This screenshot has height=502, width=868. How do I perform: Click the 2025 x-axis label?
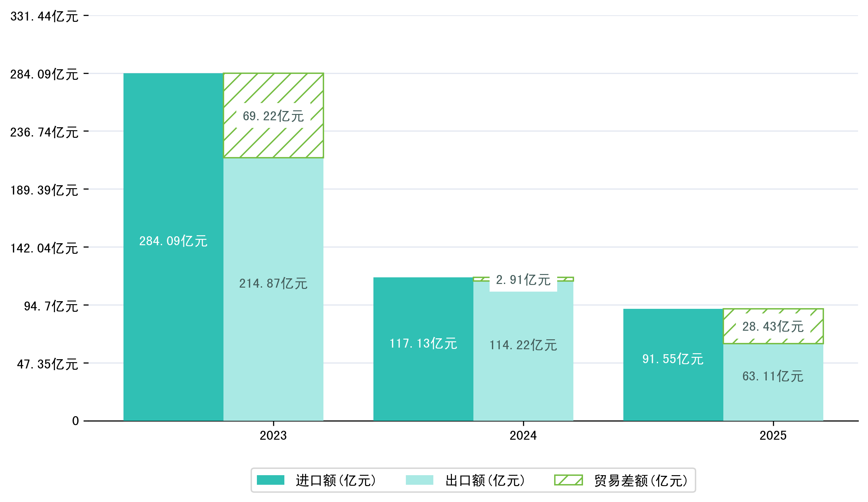coord(773,436)
